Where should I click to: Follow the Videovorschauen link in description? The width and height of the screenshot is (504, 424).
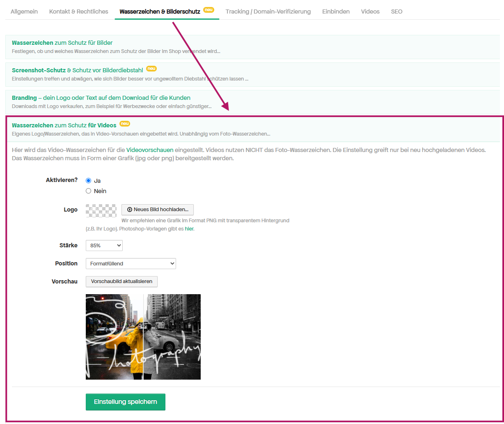(x=150, y=150)
